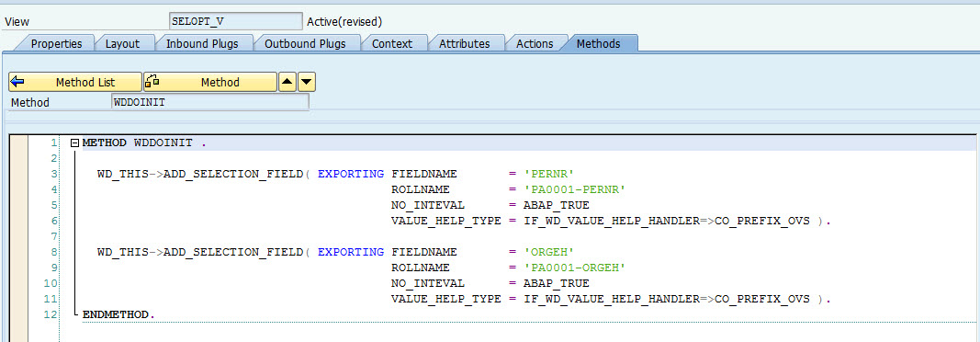Go to previous method with up arrow
This screenshot has width=980, height=342.
pyautogui.click(x=287, y=82)
